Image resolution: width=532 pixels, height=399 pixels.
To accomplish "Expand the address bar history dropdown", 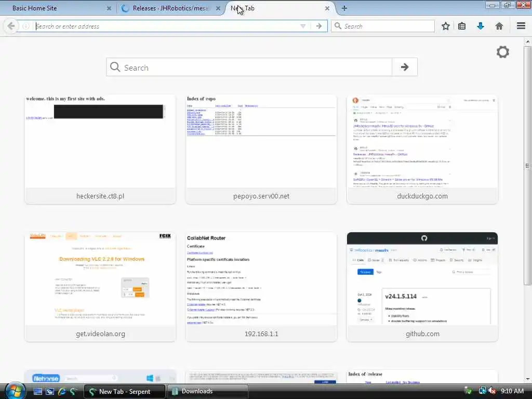I will click(303, 26).
